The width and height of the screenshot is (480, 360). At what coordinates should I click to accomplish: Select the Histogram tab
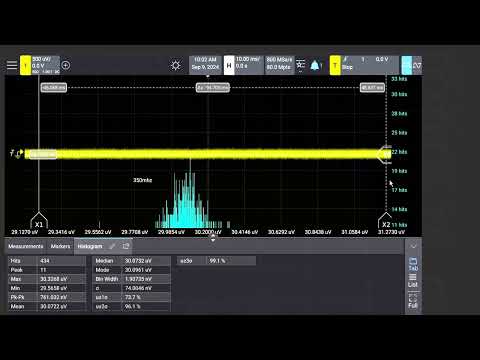(90, 246)
